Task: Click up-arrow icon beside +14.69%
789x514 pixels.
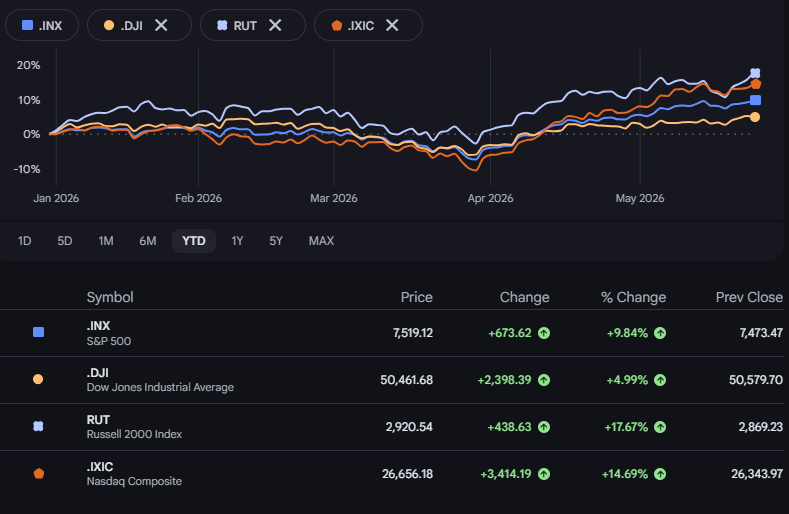Action: (660, 474)
